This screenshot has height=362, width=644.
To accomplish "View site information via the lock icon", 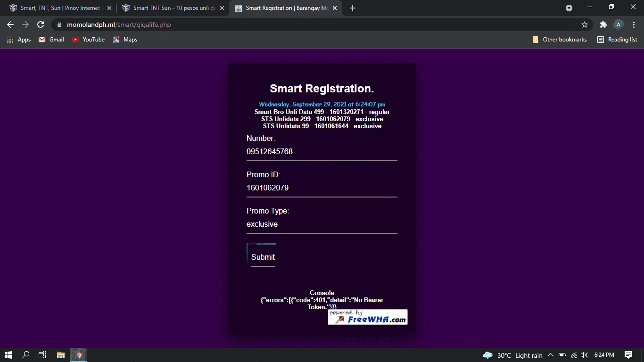I will [59, 25].
